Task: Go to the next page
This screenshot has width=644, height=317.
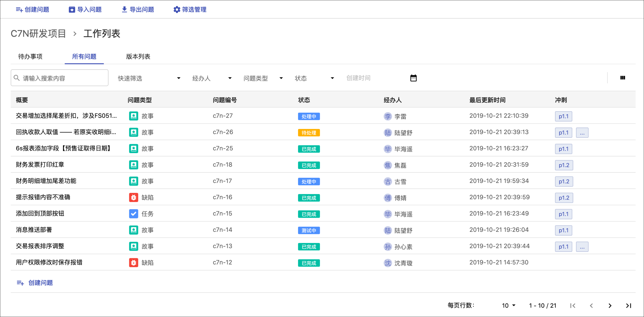Action: 610,306
